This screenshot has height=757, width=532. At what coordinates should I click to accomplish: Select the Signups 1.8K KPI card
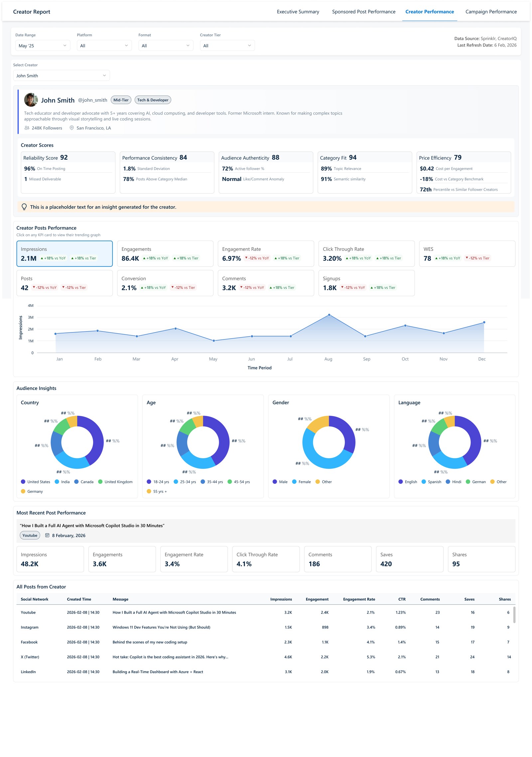(x=366, y=283)
